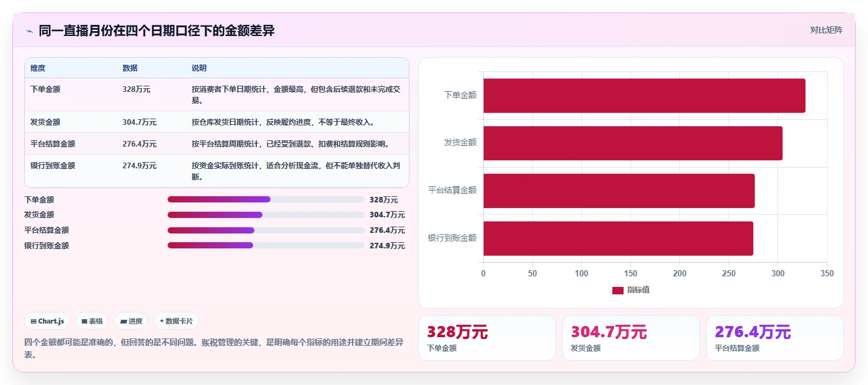Viewport: 868px width, 385px height.
Task: Open the 328万元 下单金额 data card
Action: coord(487,338)
